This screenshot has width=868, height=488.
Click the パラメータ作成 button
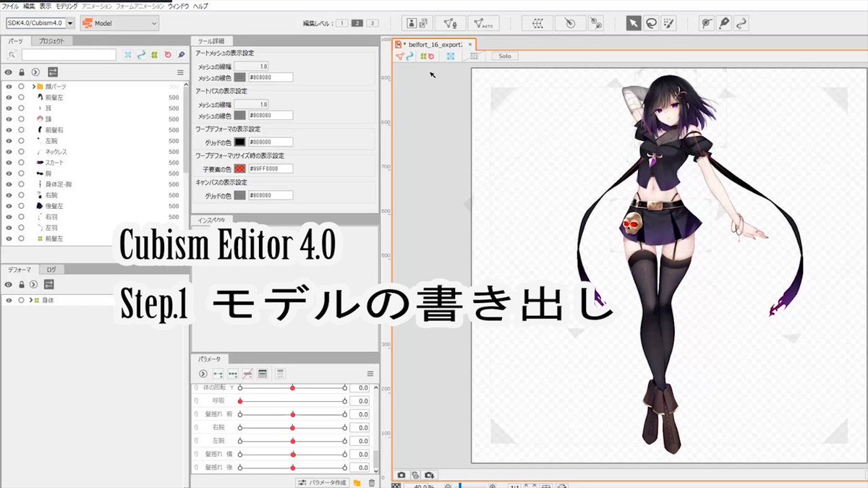[x=323, y=482]
